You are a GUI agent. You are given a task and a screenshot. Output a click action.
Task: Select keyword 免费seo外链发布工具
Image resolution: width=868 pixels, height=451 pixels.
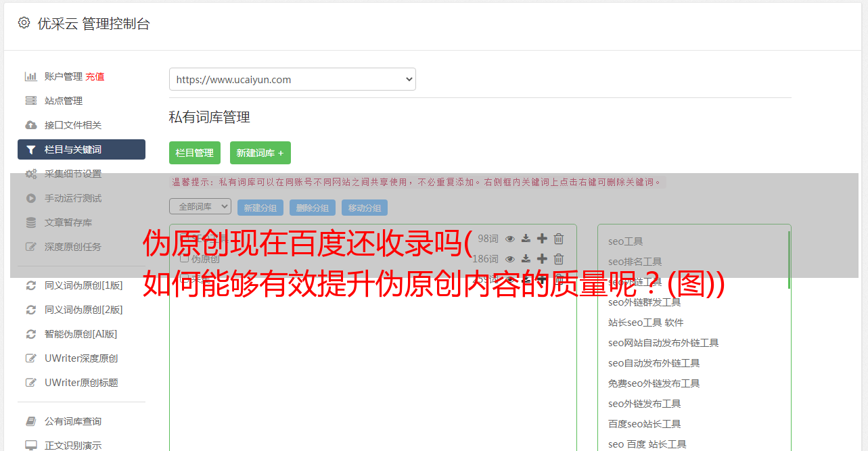pos(654,383)
